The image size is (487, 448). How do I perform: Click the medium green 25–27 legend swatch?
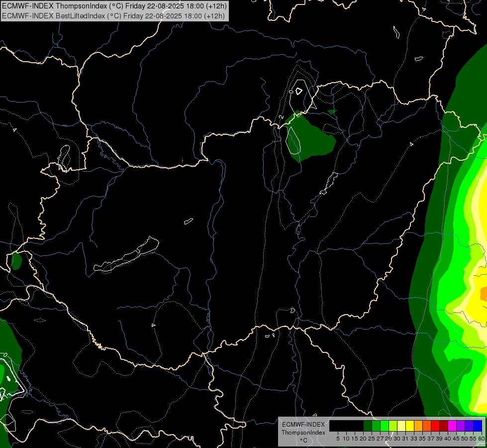376,426
